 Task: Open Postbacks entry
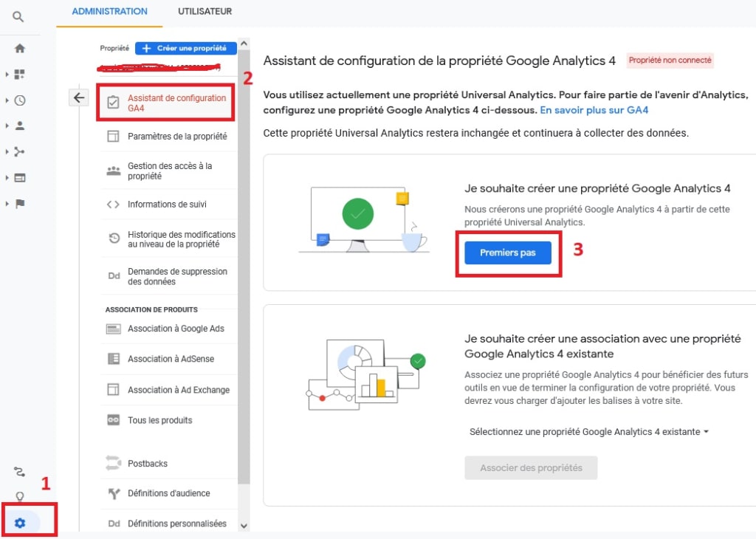point(169,463)
